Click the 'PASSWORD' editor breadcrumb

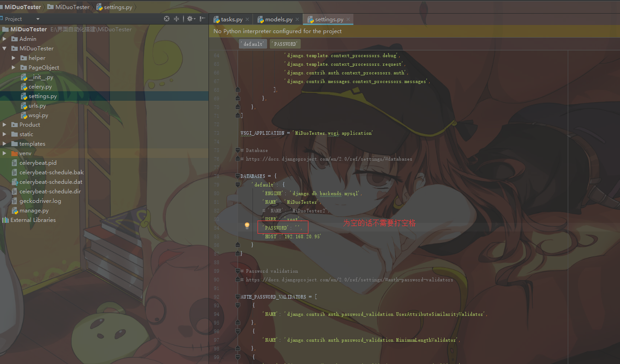pyautogui.click(x=285, y=44)
